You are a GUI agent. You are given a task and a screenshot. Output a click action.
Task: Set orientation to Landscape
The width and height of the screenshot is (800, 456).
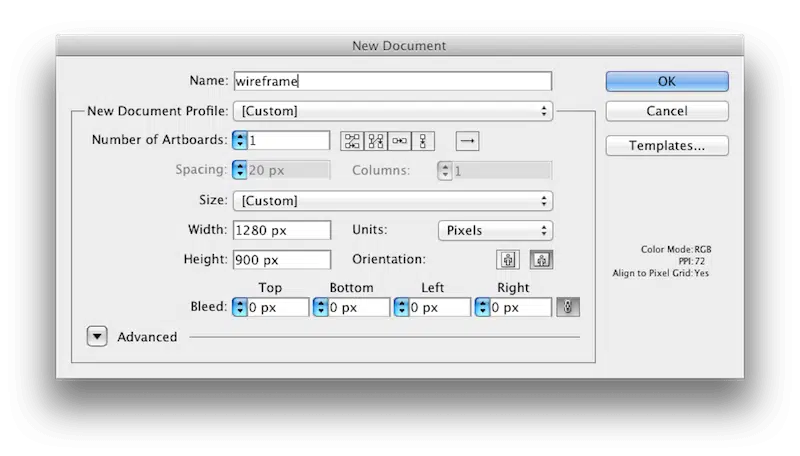[x=541, y=260]
